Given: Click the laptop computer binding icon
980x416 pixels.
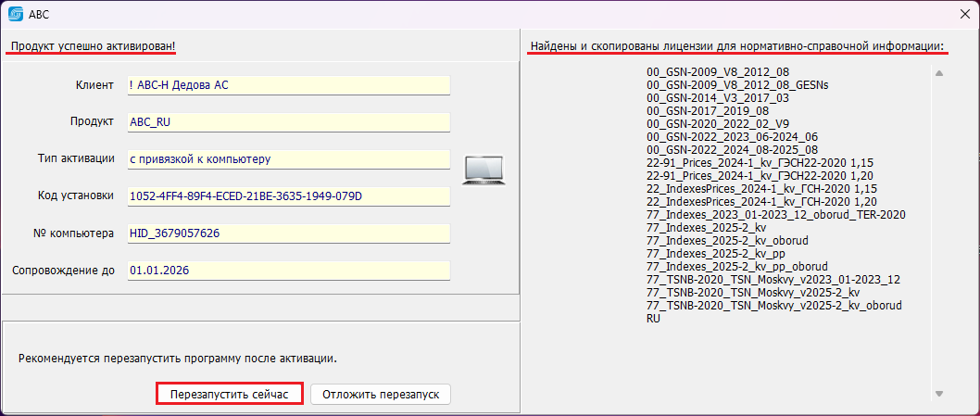Looking at the screenshot, I should click(x=483, y=170).
